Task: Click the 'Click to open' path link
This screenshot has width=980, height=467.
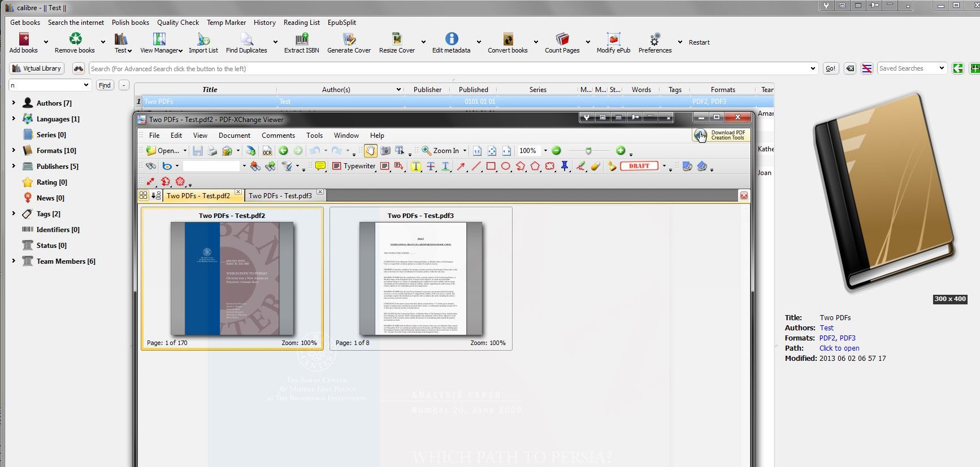Action: coord(839,348)
